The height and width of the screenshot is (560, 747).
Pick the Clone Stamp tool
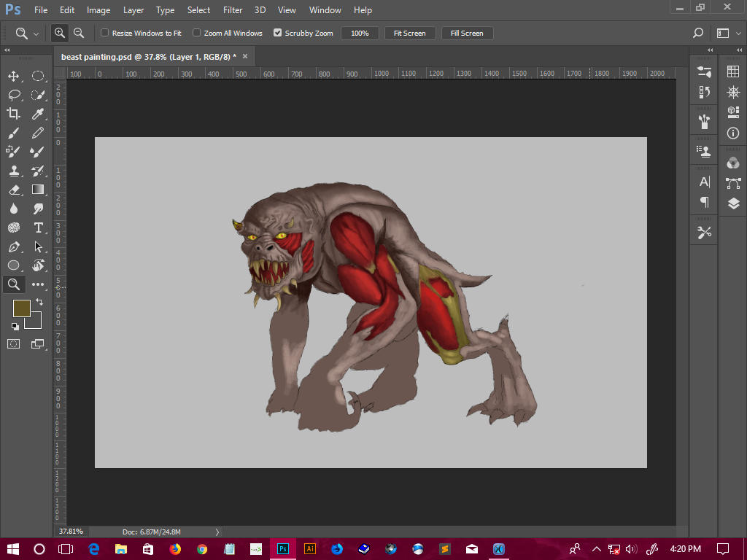(x=14, y=171)
